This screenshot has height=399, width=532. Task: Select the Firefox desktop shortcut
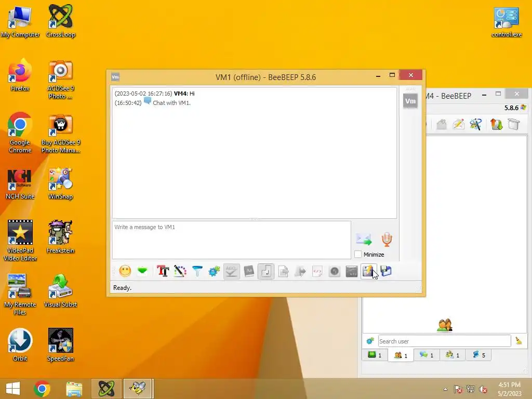tap(20, 75)
